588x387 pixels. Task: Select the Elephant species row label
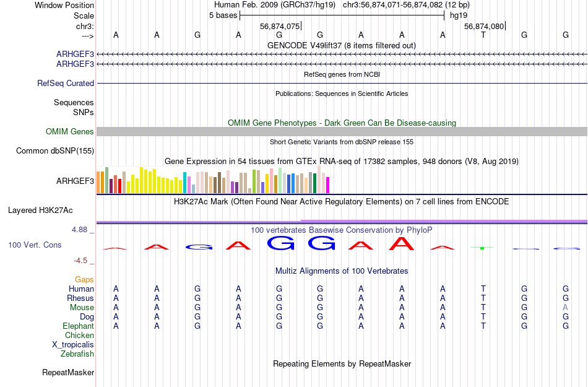(78, 326)
